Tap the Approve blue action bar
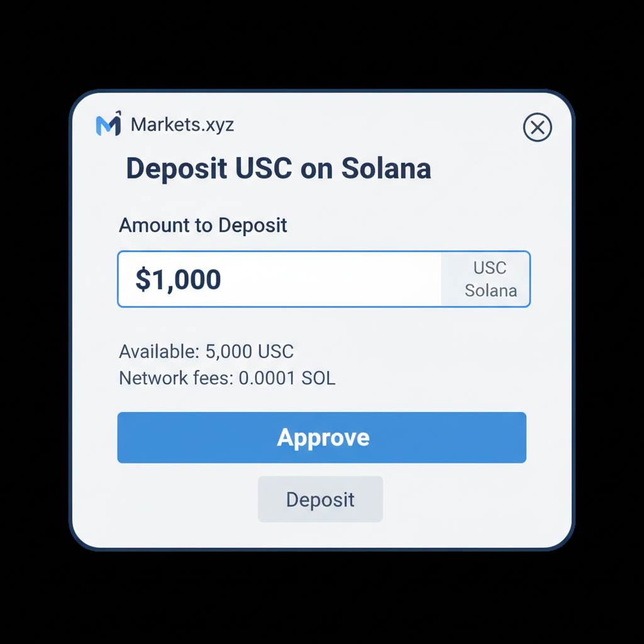 click(x=321, y=437)
